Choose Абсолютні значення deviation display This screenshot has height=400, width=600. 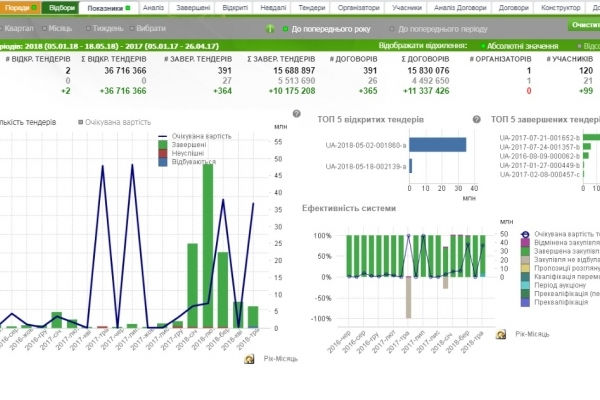click(481, 46)
